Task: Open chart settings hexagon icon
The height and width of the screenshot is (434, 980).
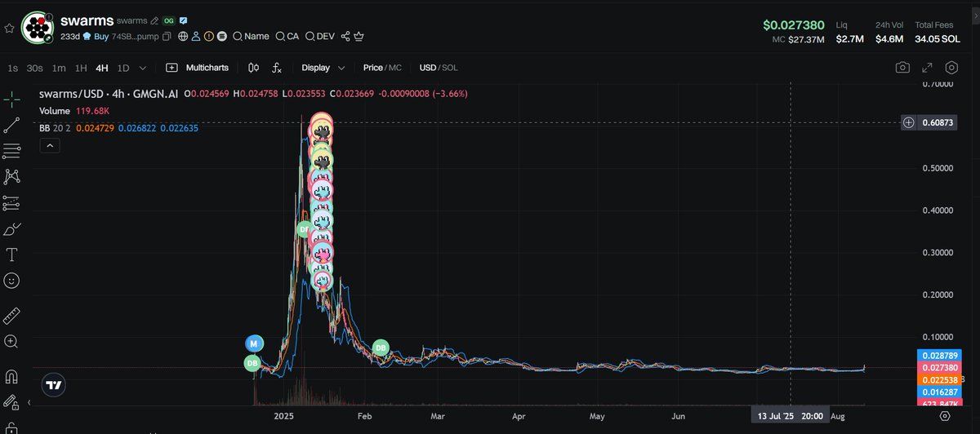Action: 951,68
